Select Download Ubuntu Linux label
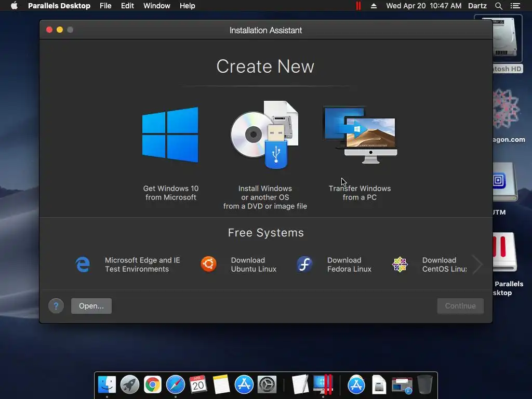 click(254, 264)
